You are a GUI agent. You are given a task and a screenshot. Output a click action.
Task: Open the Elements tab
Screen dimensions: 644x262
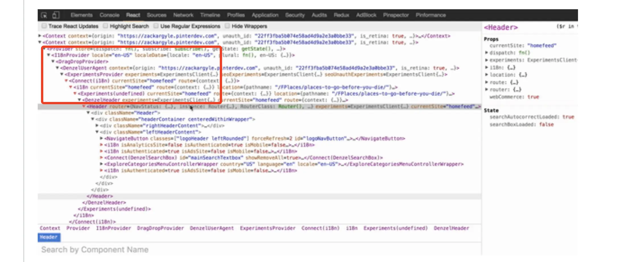(82, 15)
